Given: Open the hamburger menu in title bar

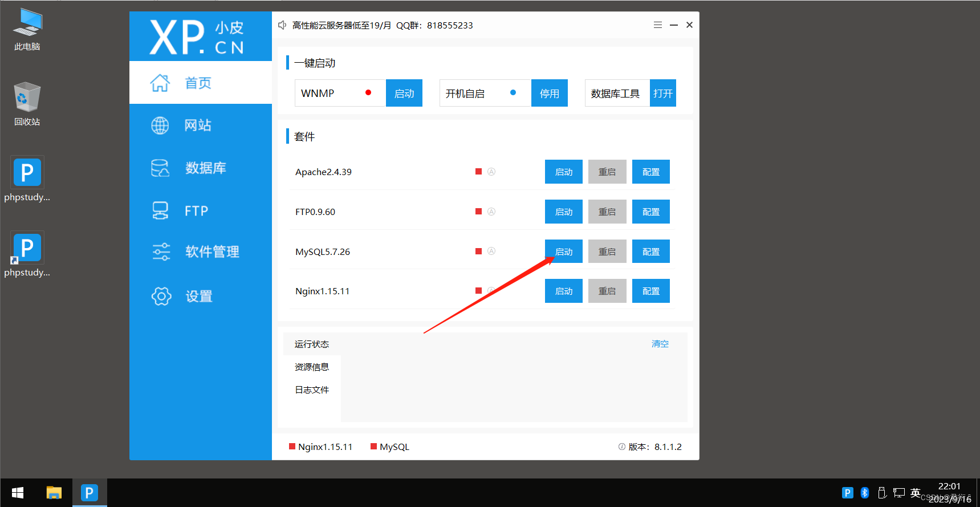Looking at the screenshot, I should coord(658,25).
